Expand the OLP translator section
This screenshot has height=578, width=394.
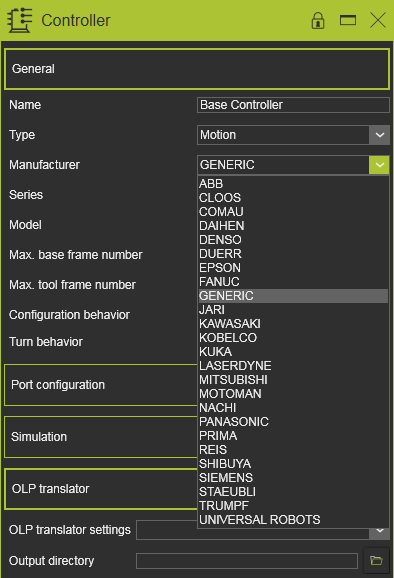point(101,489)
